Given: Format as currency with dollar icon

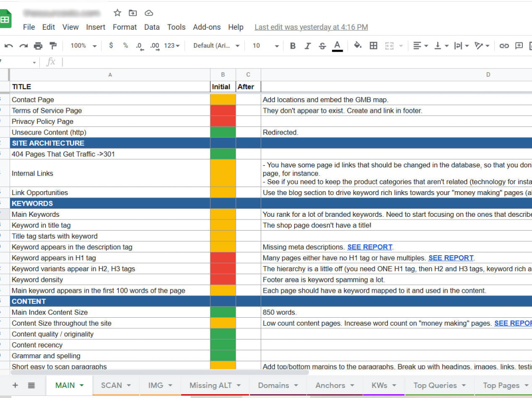Looking at the screenshot, I should (111, 45).
